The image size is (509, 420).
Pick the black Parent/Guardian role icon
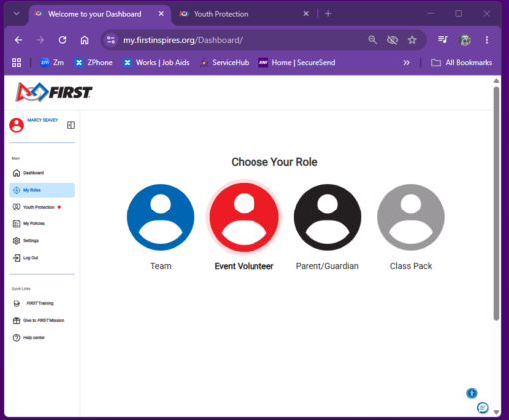point(327,217)
